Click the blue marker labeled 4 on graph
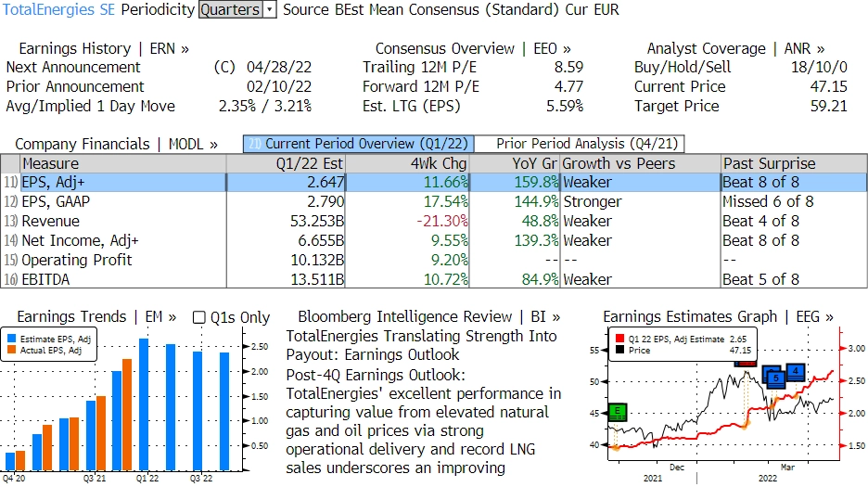The width and height of the screenshot is (868, 487). click(x=796, y=371)
